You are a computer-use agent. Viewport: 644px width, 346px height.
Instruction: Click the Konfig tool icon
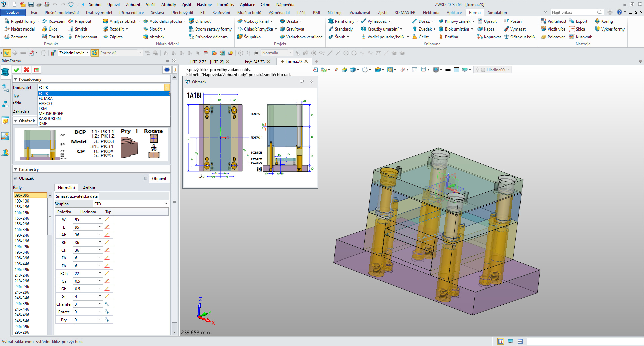point(597,21)
